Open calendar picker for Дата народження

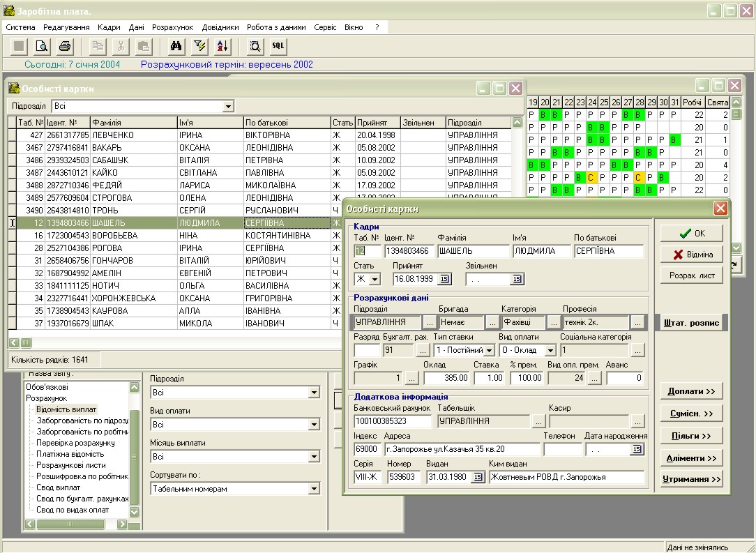point(636,450)
